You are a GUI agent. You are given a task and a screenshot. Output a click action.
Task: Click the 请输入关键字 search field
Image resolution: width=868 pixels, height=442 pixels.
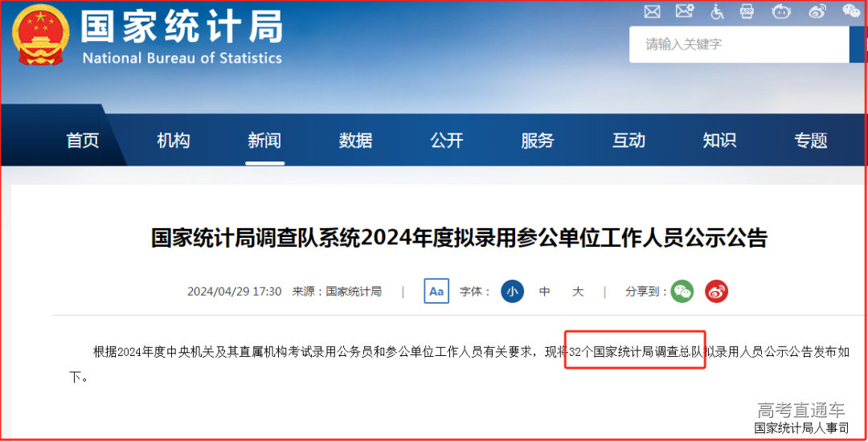(x=739, y=44)
